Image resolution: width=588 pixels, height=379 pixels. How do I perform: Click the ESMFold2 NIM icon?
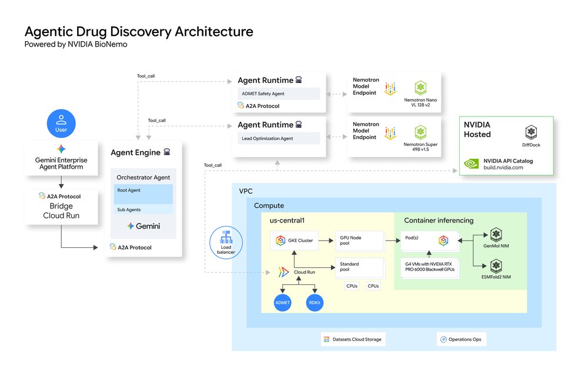point(496,266)
